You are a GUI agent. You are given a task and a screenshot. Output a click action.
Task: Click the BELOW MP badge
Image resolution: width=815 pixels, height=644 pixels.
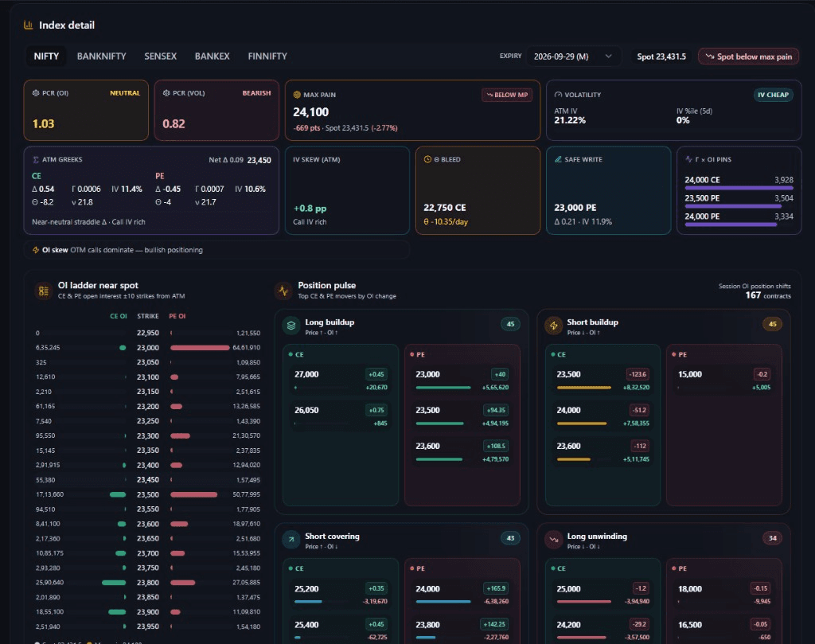click(x=507, y=95)
